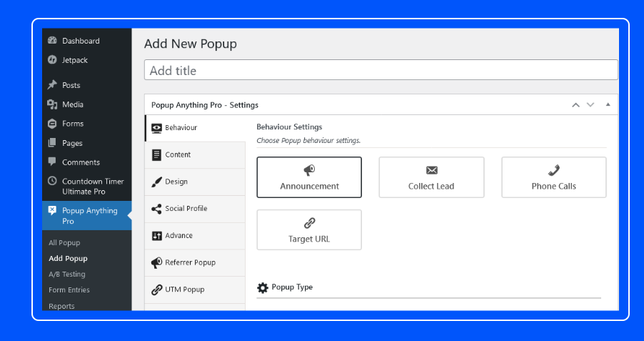Open the Social Profile tab
Image resolution: width=644 pixels, height=341 pixels.
195,209
